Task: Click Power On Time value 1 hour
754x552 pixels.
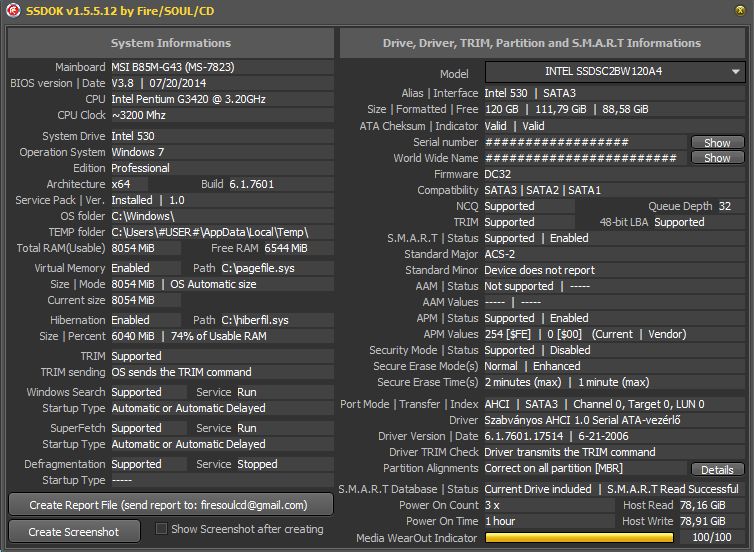Action: click(500, 521)
